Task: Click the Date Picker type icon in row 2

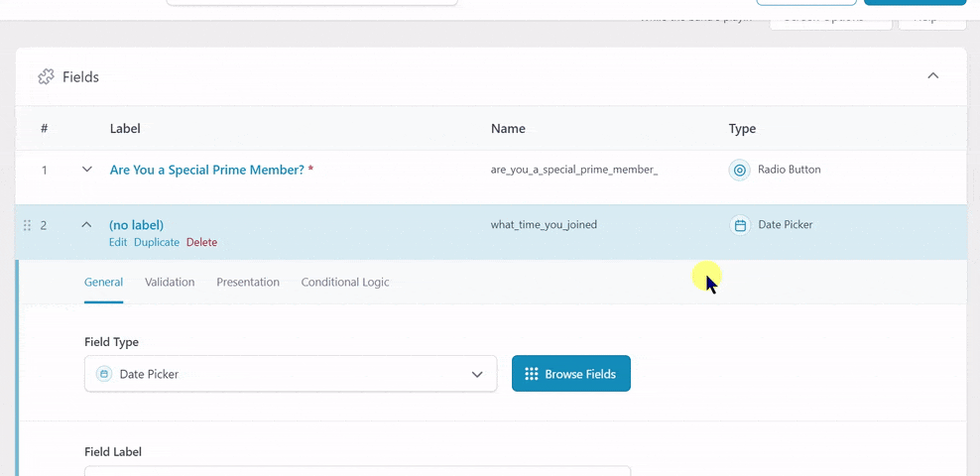Action: (740, 225)
